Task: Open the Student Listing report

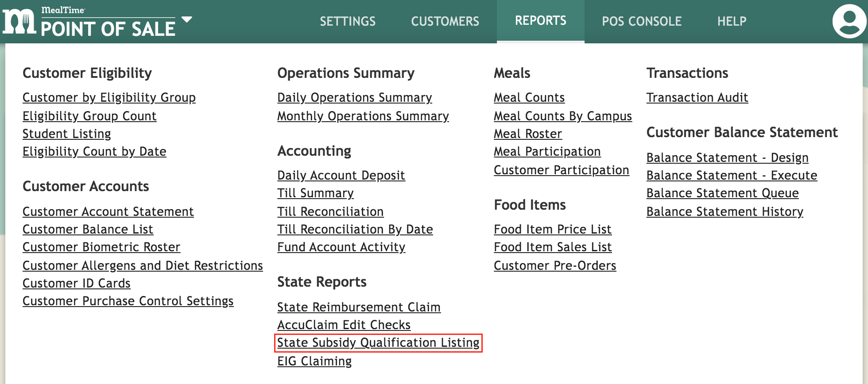Action: tap(67, 134)
